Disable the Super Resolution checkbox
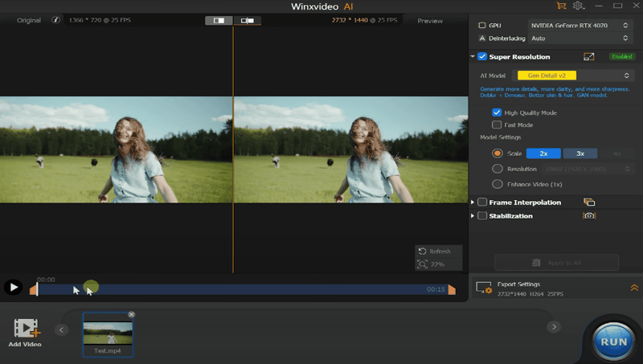Viewport: 643px width, 364px height. 482,57
